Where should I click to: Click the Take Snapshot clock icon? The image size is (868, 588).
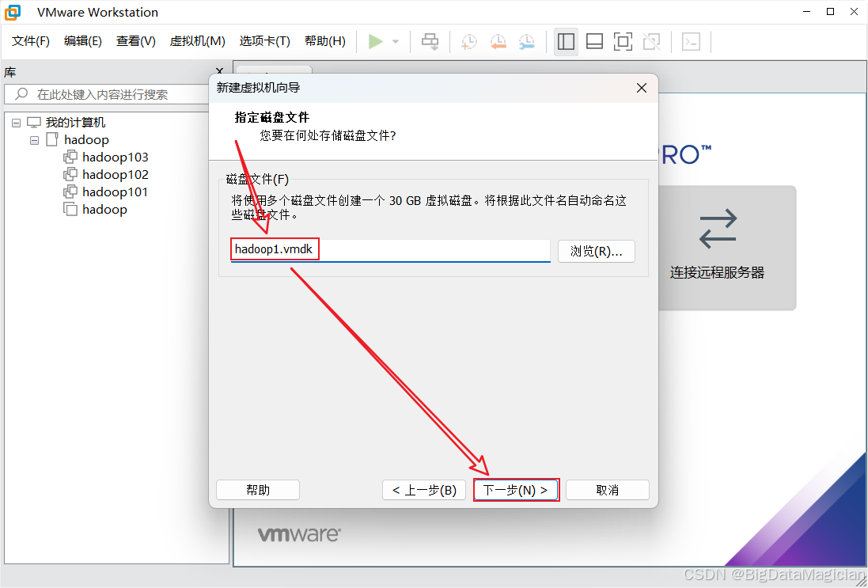point(469,41)
